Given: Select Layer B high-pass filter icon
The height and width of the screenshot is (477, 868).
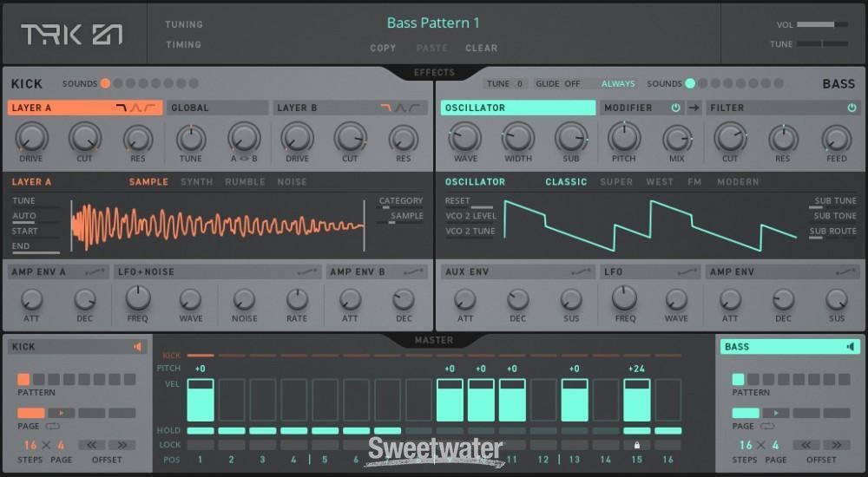Looking at the screenshot, I should (415, 108).
